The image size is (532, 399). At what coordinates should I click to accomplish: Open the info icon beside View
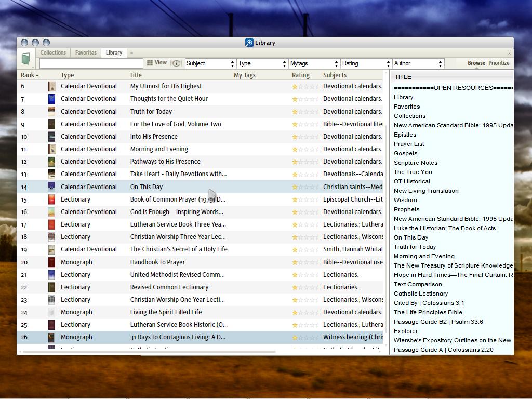pos(176,63)
